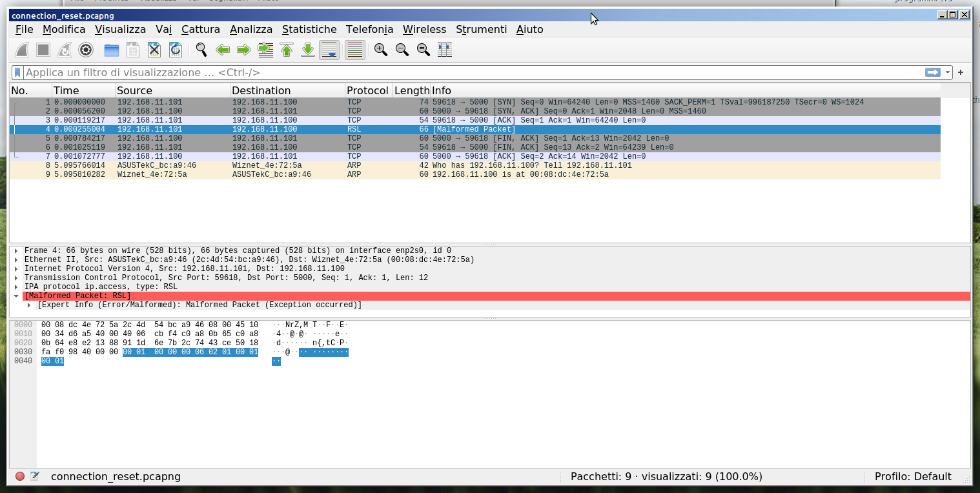Expand the Ethernet II layer

(16, 259)
